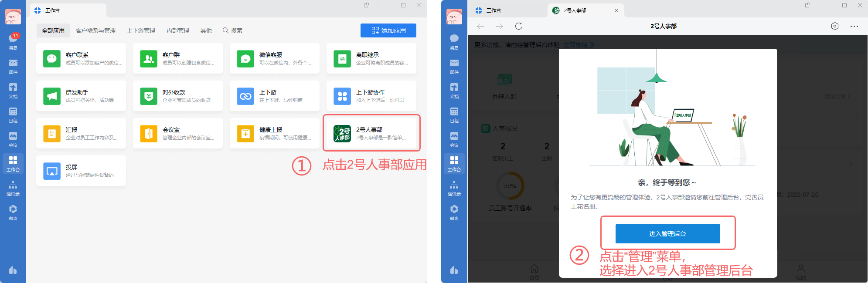
Task: Launch the 群发助手 app
Action: [x=81, y=96]
